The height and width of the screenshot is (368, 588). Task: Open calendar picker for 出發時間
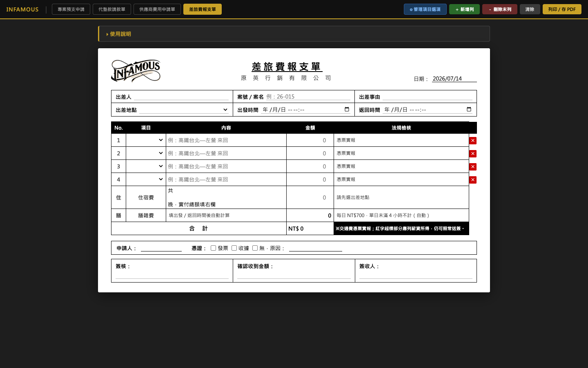click(x=347, y=109)
